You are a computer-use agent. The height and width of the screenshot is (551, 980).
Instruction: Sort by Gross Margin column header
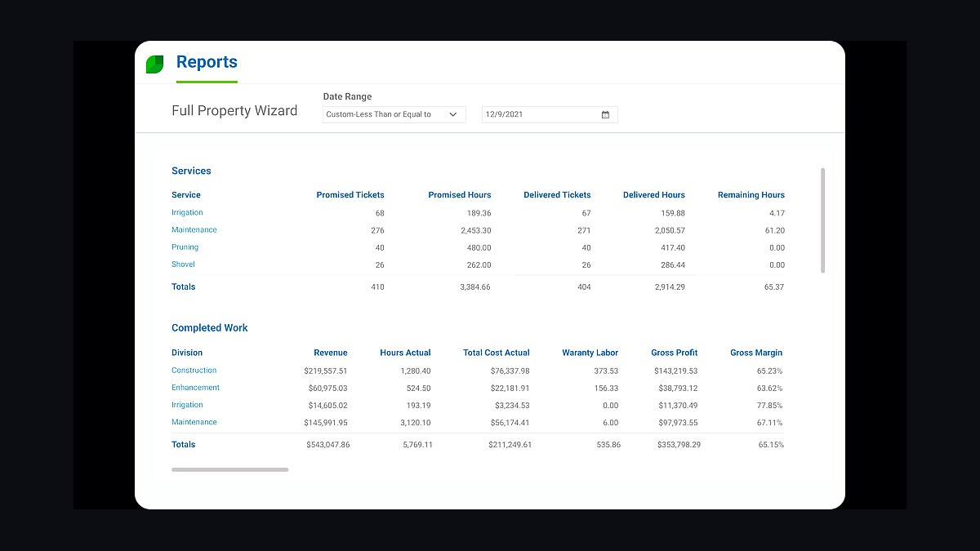coord(756,353)
